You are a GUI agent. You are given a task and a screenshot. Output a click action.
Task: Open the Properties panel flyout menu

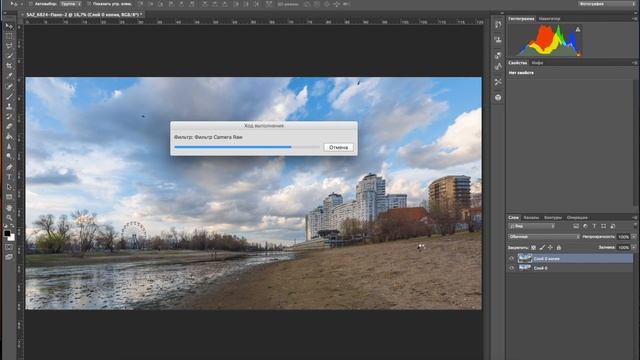635,63
